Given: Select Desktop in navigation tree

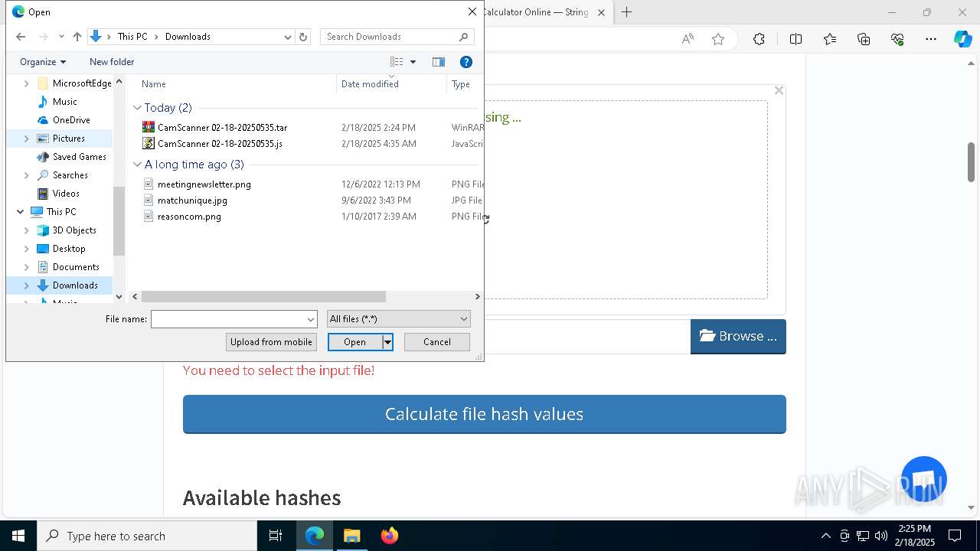Looking at the screenshot, I should (69, 249).
